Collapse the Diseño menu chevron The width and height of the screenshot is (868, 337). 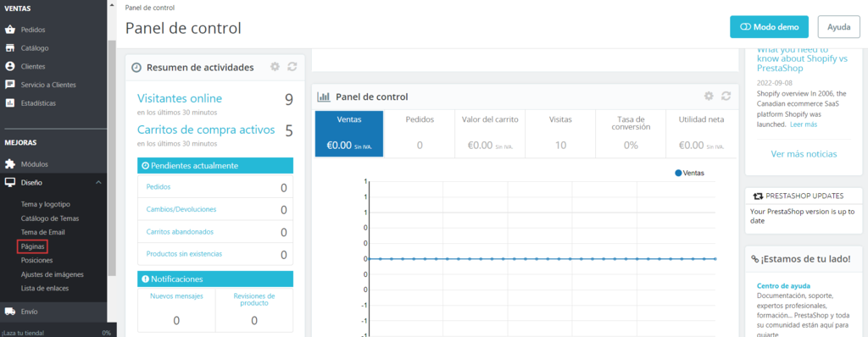[x=98, y=182]
